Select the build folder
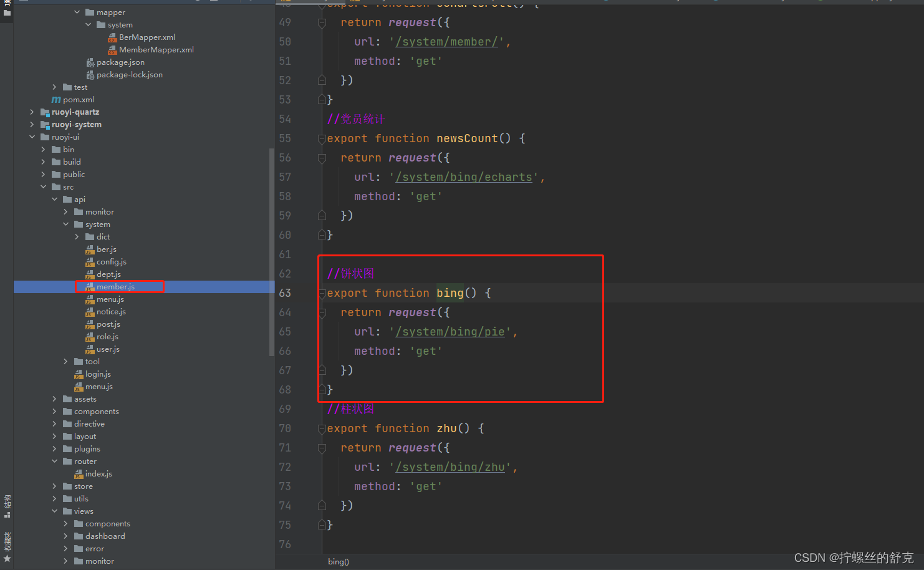 tap(72, 162)
